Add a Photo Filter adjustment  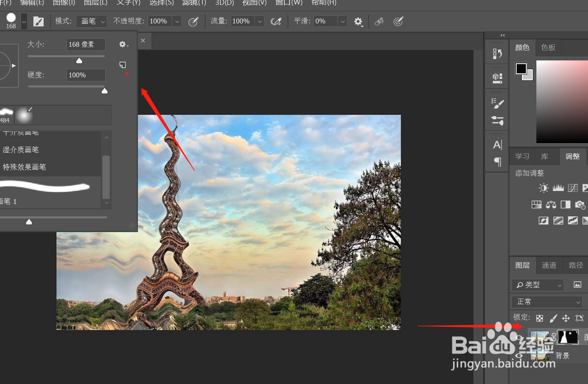point(580,205)
